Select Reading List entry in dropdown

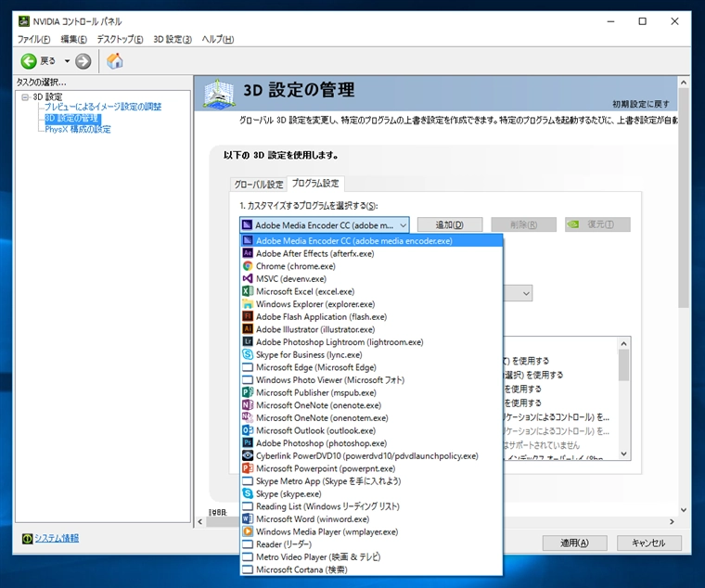tap(371, 506)
